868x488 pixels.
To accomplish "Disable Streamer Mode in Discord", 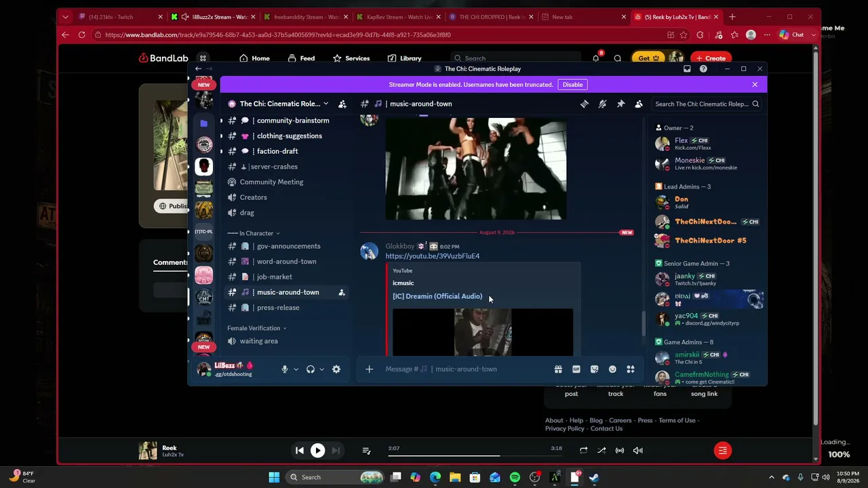I will (x=572, y=85).
